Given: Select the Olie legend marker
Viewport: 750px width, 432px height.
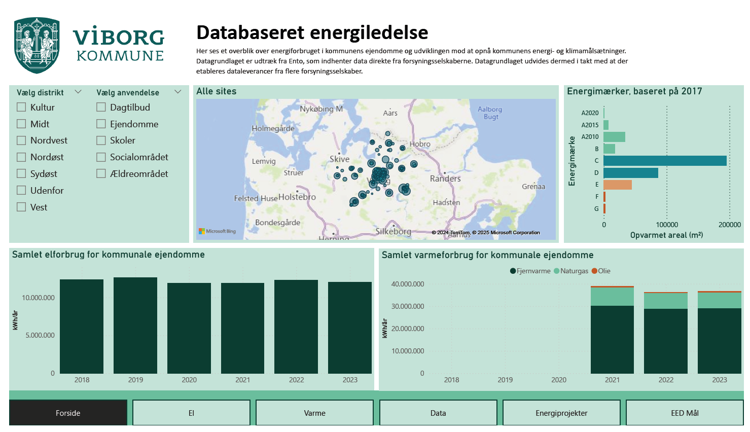Looking at the screenshot, I should coord(594,271).
